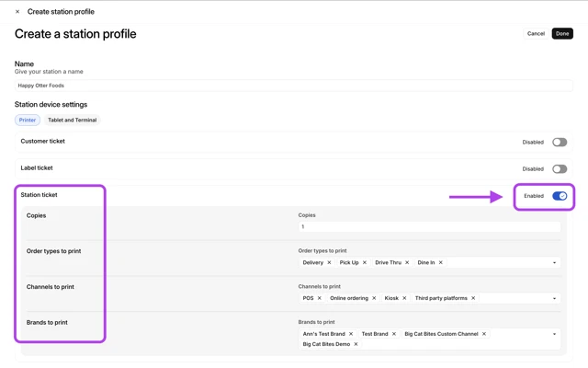
Task: Close the Create station profile dialog
Action: [17, 12]
